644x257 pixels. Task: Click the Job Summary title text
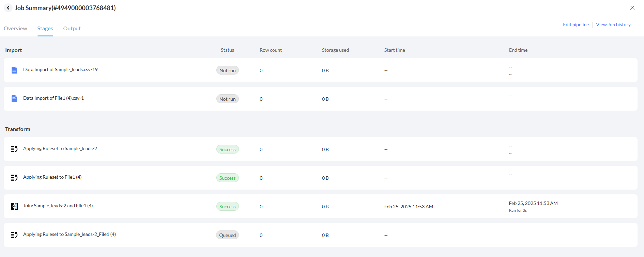tap(65, 8)
